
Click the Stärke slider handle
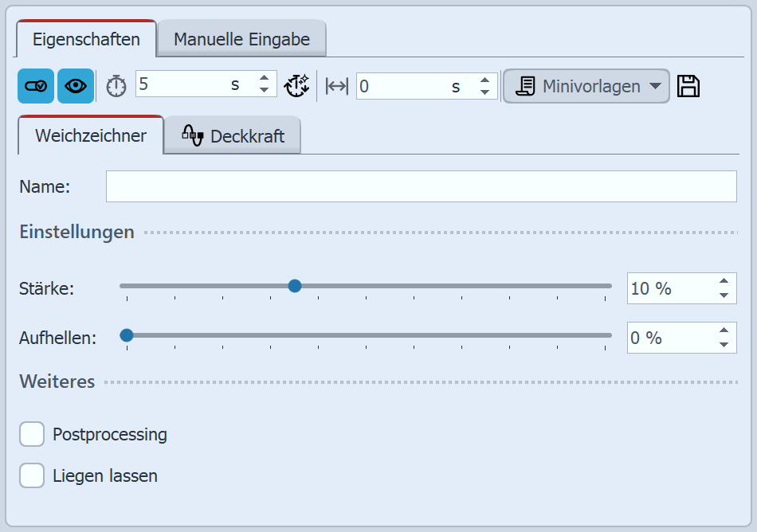[294, 286]
